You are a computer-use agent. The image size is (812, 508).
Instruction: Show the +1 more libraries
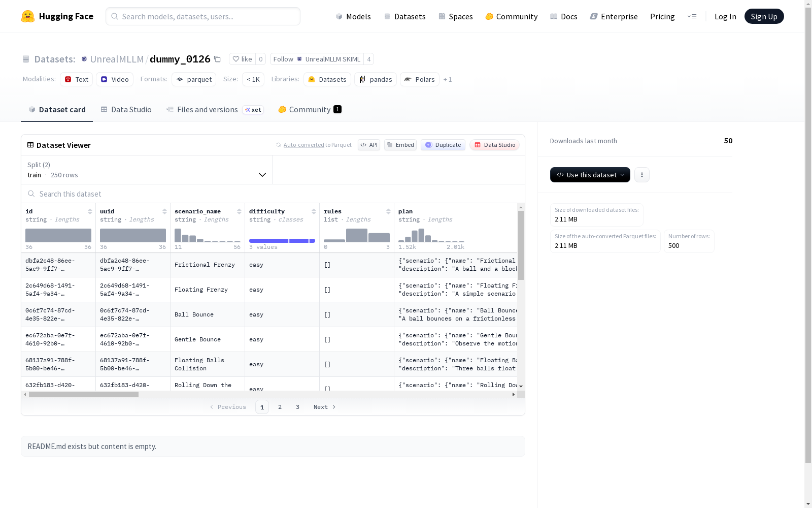(448, 80)
